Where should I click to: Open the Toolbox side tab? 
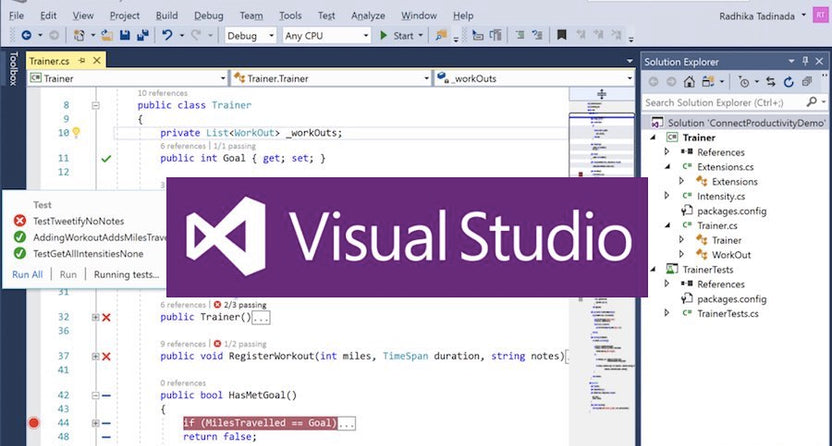pos(13,68)
